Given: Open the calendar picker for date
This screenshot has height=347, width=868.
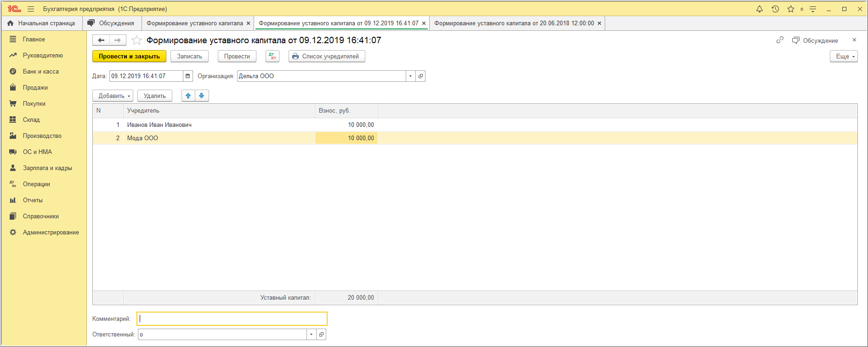Looking at the screenshot, I should [x=187, y=76].
